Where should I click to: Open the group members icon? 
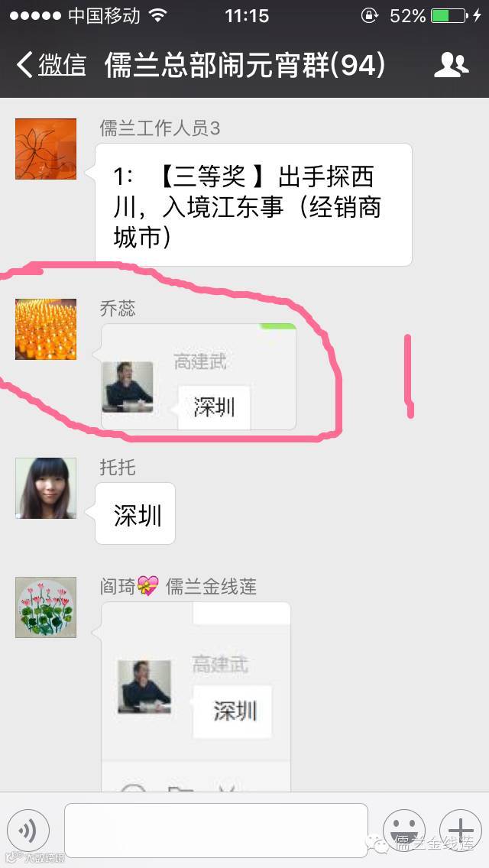pos(451,65)
